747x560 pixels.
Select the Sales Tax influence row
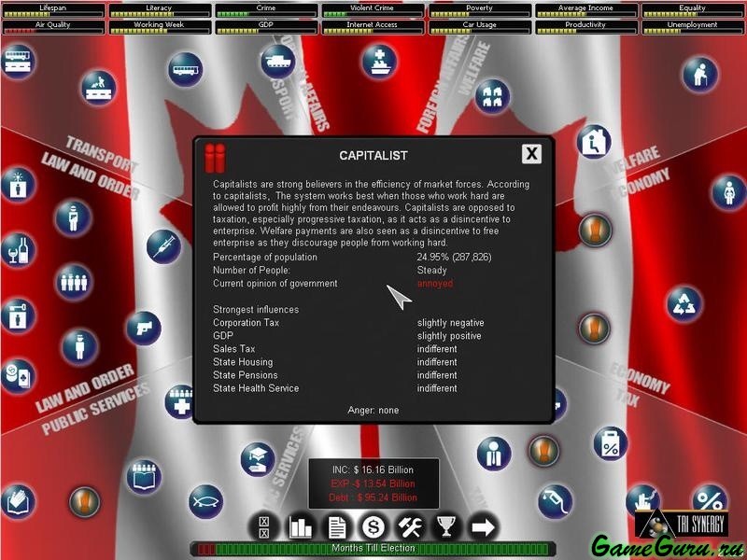(335, 349)
